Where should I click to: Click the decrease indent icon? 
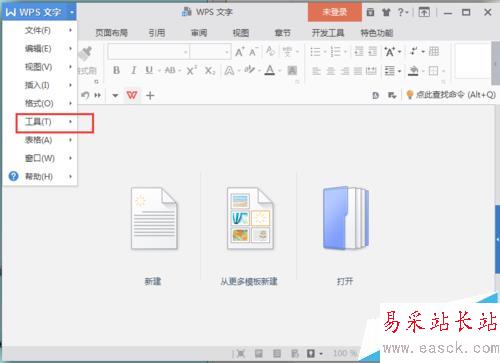tap(359, 52)
